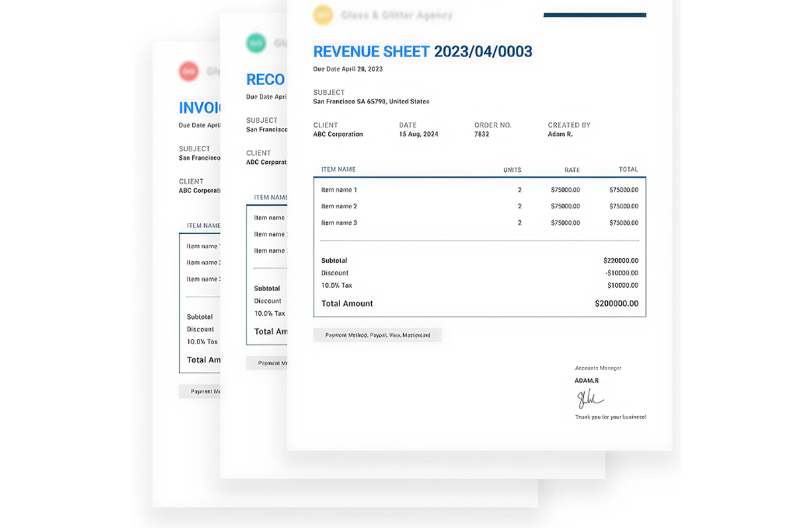
Task: Click the San Francisco SA 65790 address
Action: coord(371,101)
